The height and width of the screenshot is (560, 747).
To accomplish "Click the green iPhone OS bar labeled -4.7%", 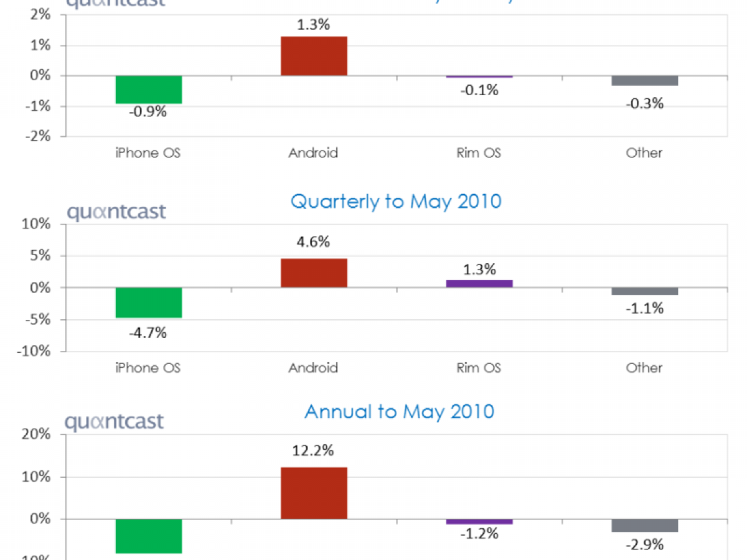I will [x=148, y=302].
